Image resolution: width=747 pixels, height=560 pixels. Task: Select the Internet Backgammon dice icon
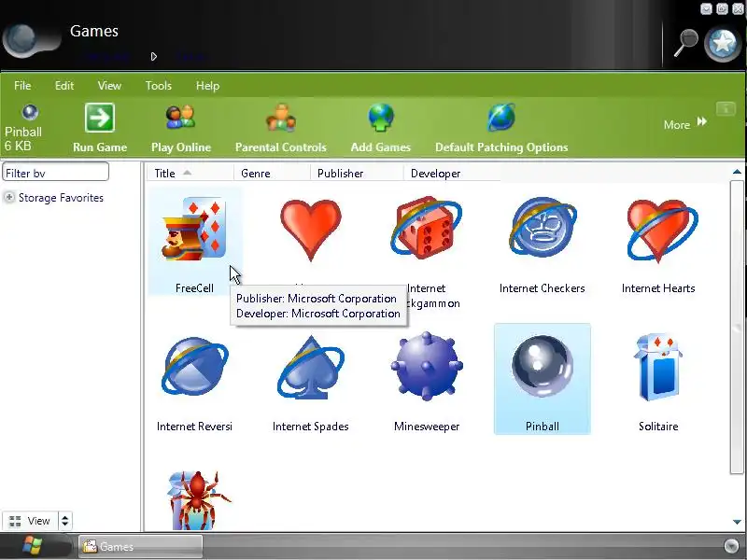[x=427, y=228]
